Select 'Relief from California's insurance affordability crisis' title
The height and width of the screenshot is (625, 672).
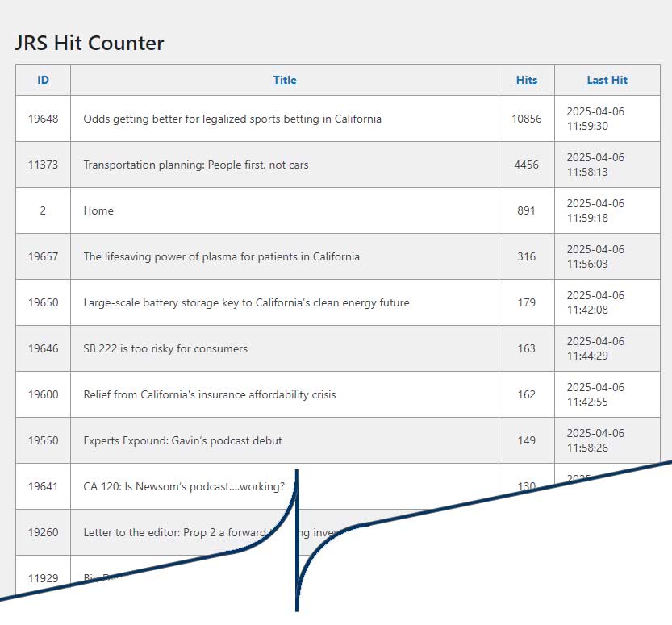click(210, 394)
